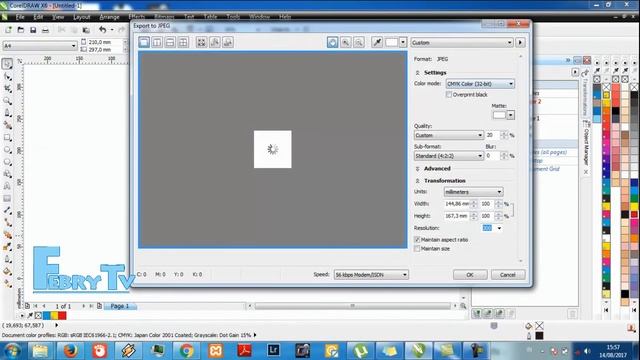Click the New document icon

[9, 30]
